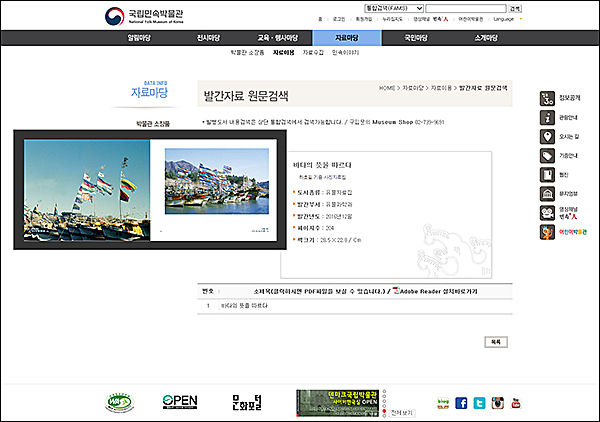
Task: Open the blog icon in footer
Action: (443, 403)
